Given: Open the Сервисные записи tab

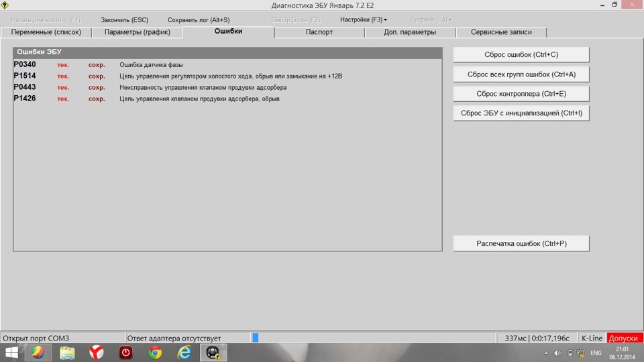Looking at the screenshot, I should (501, 32).
